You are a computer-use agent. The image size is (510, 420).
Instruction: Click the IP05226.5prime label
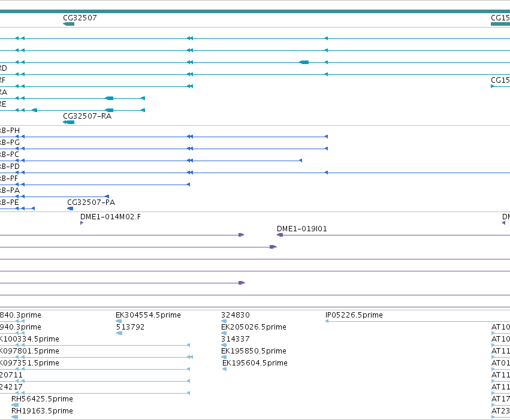pos(354,315)
